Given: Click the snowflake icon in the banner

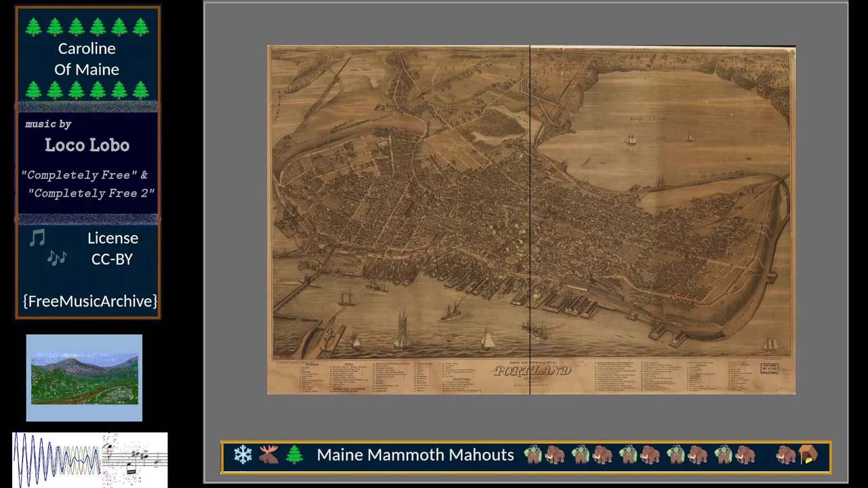Looking at the screenshot, I should tap(243, 455).
